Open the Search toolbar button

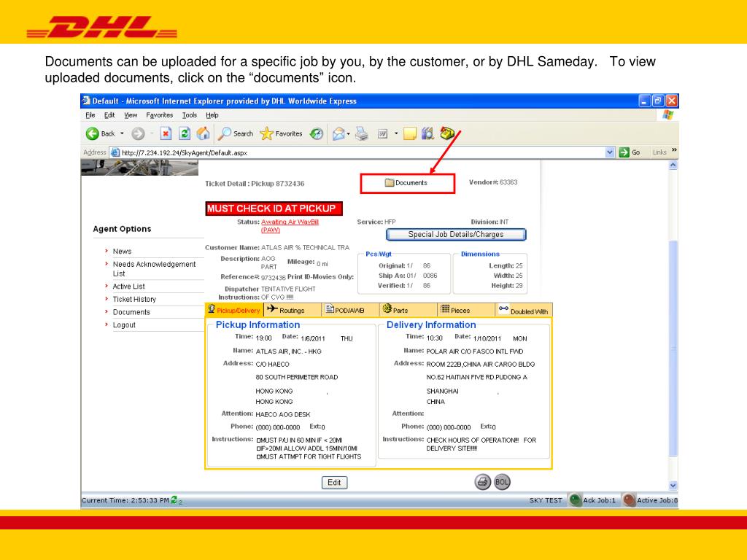pos(236,134)
